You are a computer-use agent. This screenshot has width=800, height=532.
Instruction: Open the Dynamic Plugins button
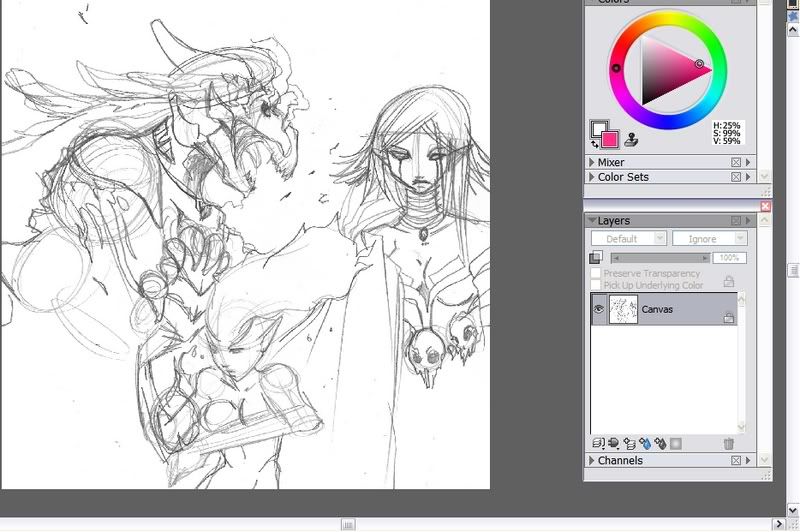tap(614, 444)
